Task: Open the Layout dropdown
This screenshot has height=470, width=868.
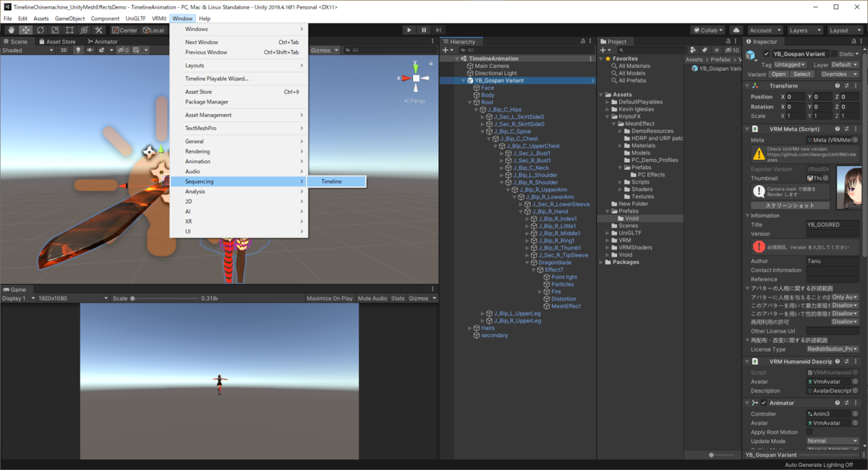Action: coord(844,30)
